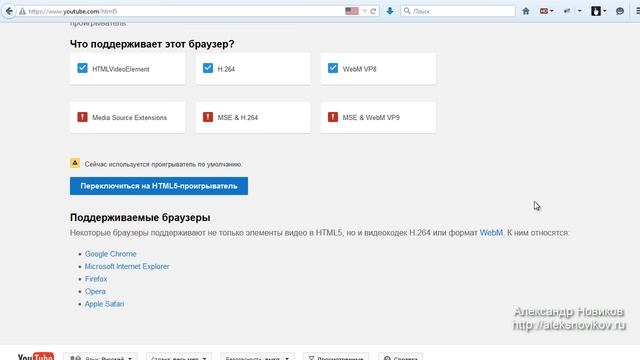The width and height of the screenshot is (640, 360).
Task: Click MSE & WebM VP9 red warning icon
Action: pos(333,117)
